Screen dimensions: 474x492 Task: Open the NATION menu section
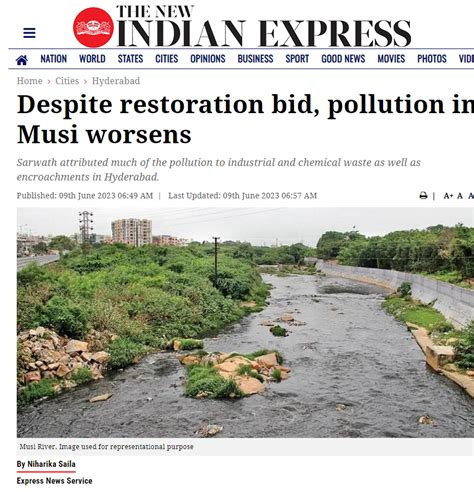pos(54,59)
